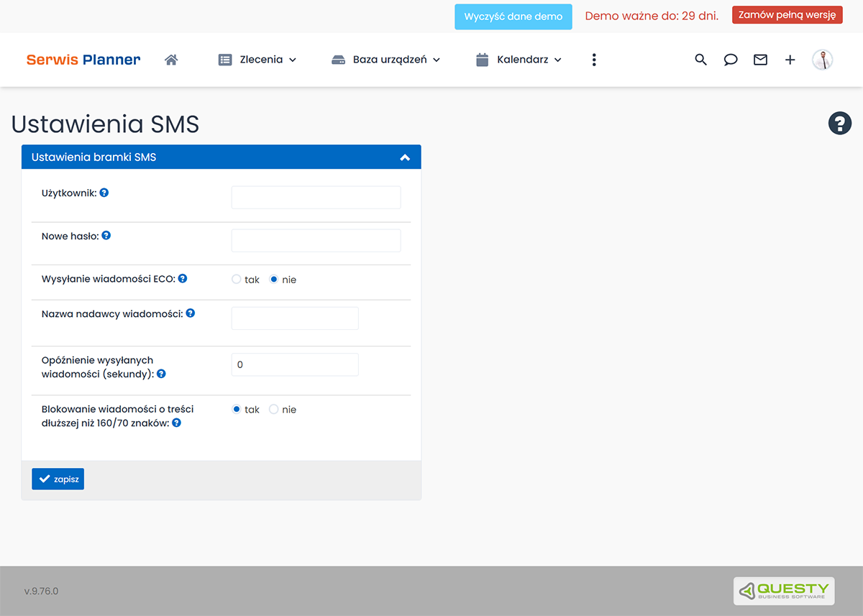Open the Kalendarz menu
This screenshot has height=616, width=863.
point(518,60)
